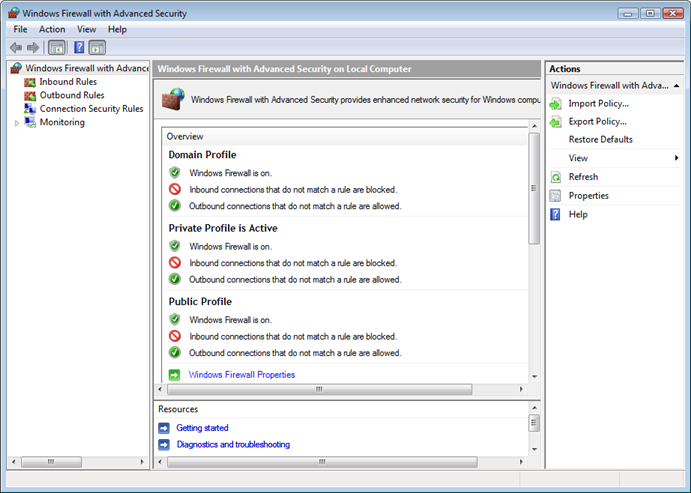Click the title bar firewall application icon

[x=14, y=12]
